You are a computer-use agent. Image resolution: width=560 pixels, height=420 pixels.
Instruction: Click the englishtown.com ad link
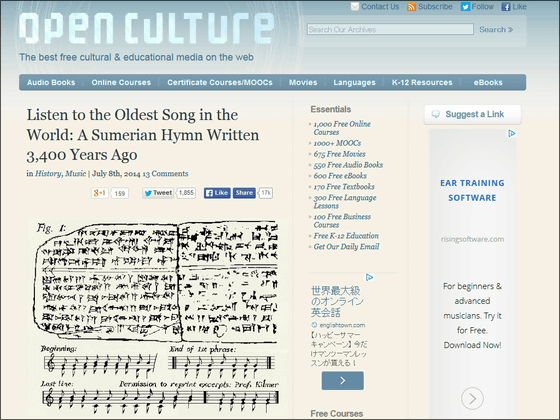342,325
